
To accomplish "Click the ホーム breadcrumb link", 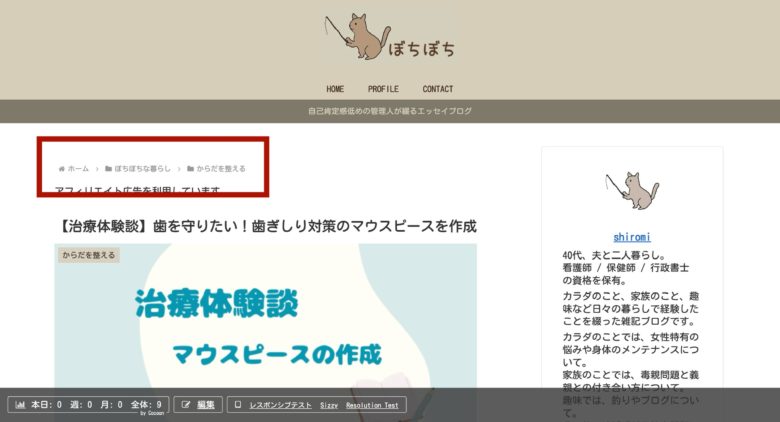I will click(78, 169).
